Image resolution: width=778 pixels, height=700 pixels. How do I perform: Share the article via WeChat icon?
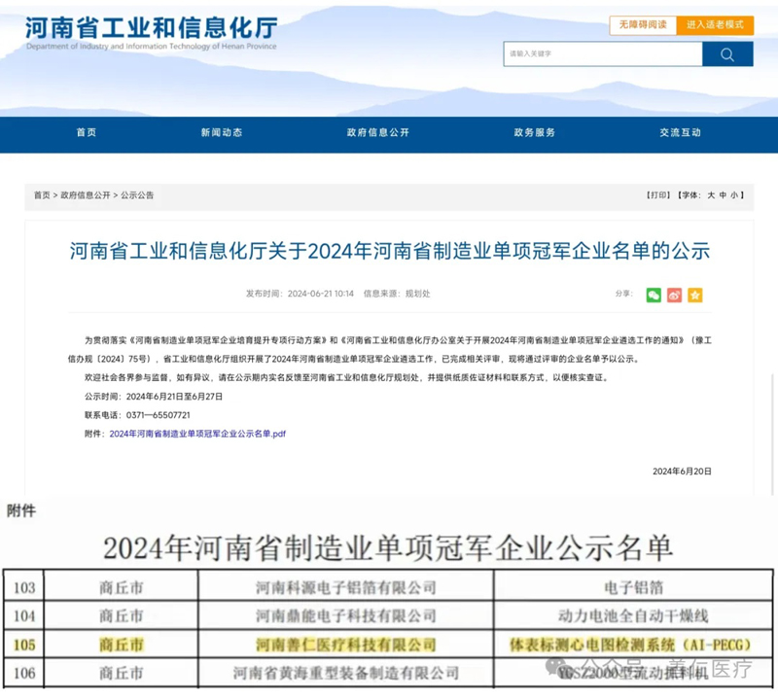click(x=654, y=296)
